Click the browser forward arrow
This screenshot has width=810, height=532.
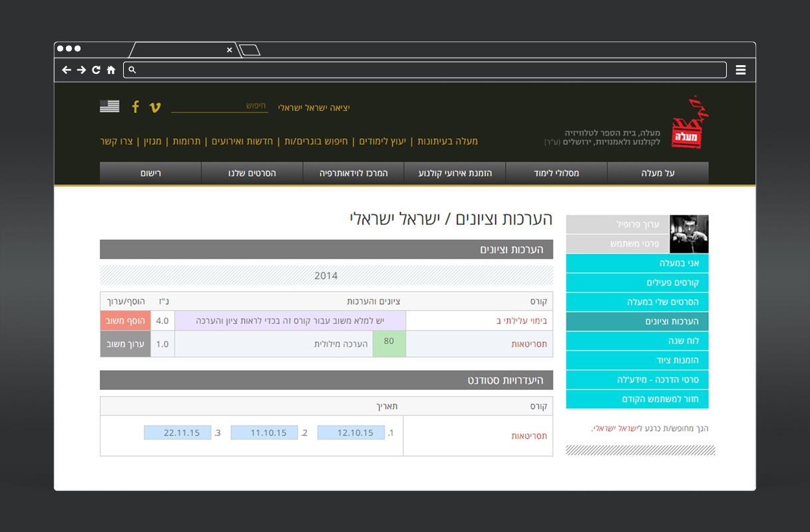pyautogui.click(x=81, y=70)
